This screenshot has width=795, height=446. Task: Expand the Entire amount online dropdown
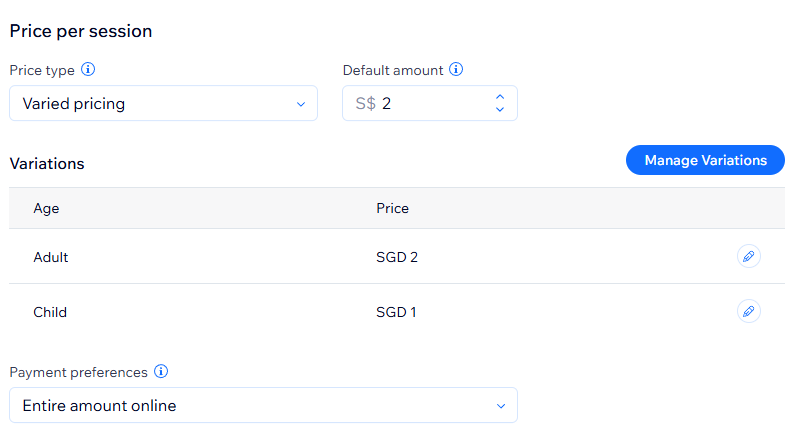tap(263, 405)
